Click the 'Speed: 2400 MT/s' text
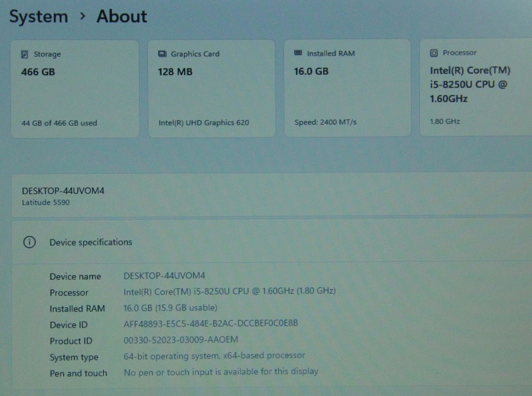 tap(325, 122)
